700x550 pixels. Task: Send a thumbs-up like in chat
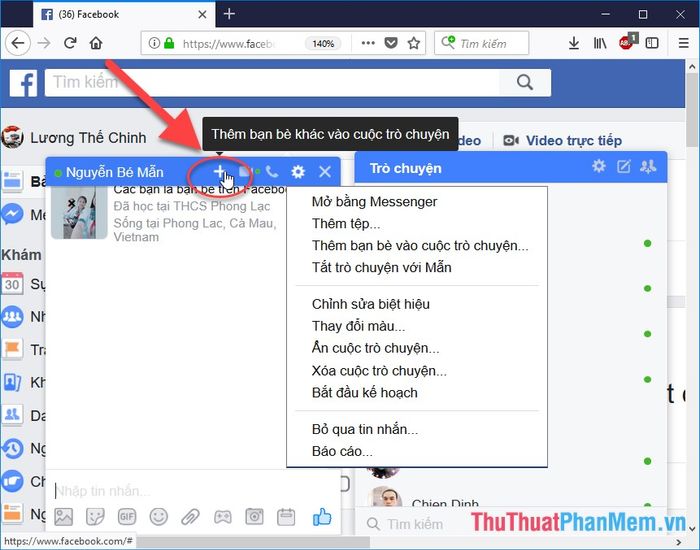(x=322, y=517)
